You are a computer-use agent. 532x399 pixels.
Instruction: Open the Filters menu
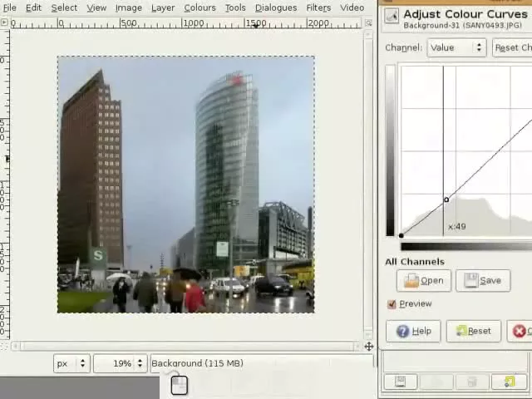(x=318, y=7)
